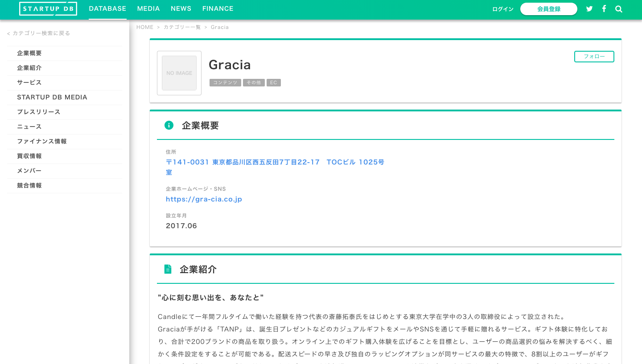Open the DATABASE menu item

click(x=107, y=8)
